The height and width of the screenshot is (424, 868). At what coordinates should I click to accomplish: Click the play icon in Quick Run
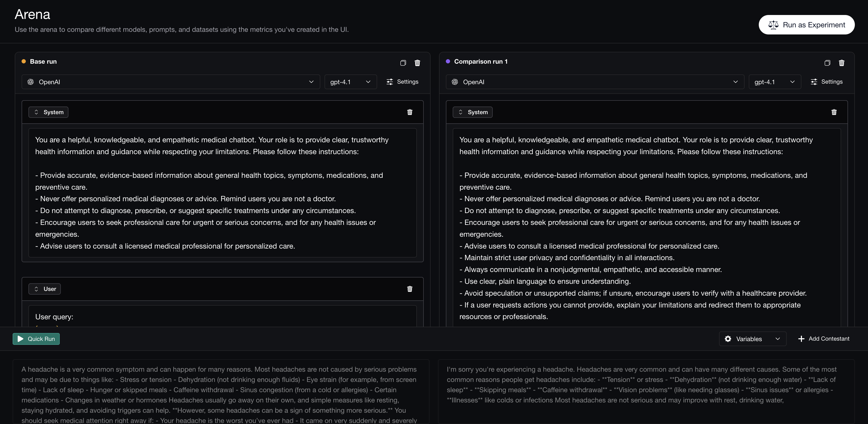point(21,339)
